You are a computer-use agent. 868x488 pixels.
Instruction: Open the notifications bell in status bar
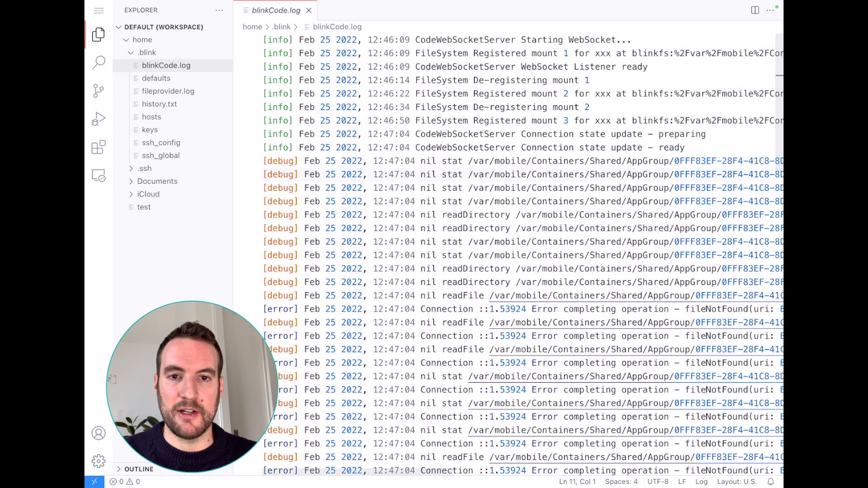pyautogui.click(x=771, y=482)
